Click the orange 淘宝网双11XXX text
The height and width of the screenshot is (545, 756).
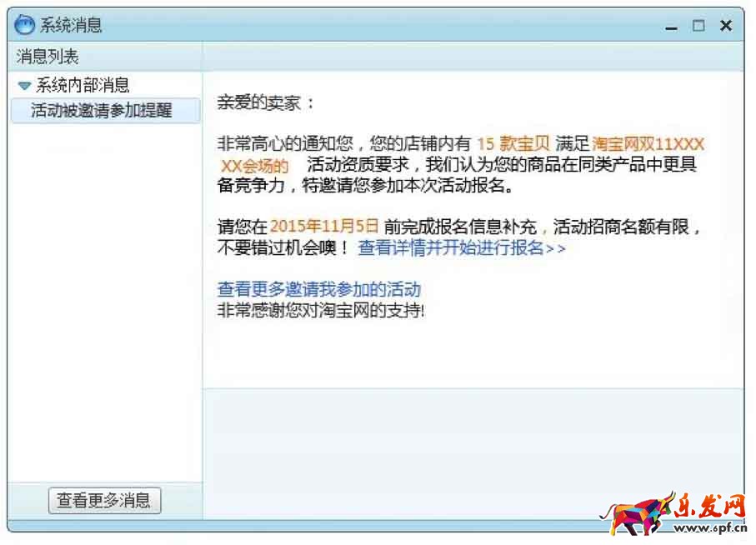[648, 143]
